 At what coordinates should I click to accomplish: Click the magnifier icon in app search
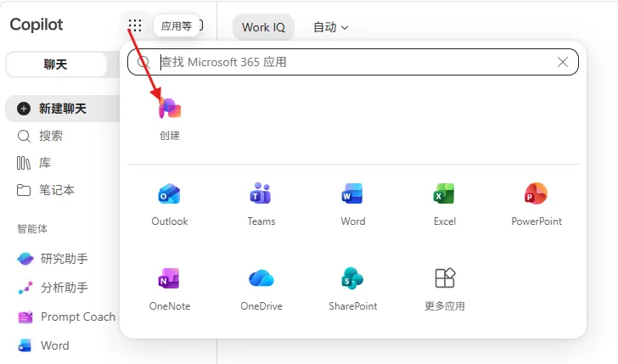coord(143,62)
